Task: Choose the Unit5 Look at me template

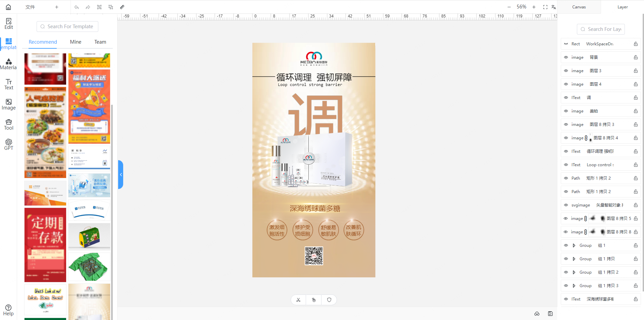Action: [45, 300]
